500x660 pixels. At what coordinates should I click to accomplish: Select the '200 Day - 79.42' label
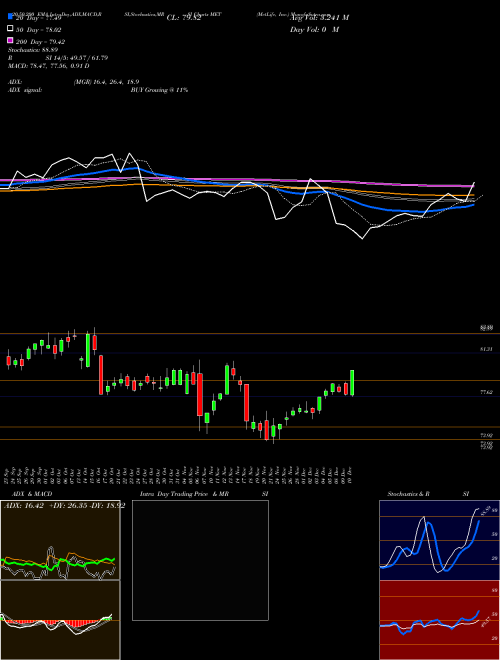click(40, 42)
